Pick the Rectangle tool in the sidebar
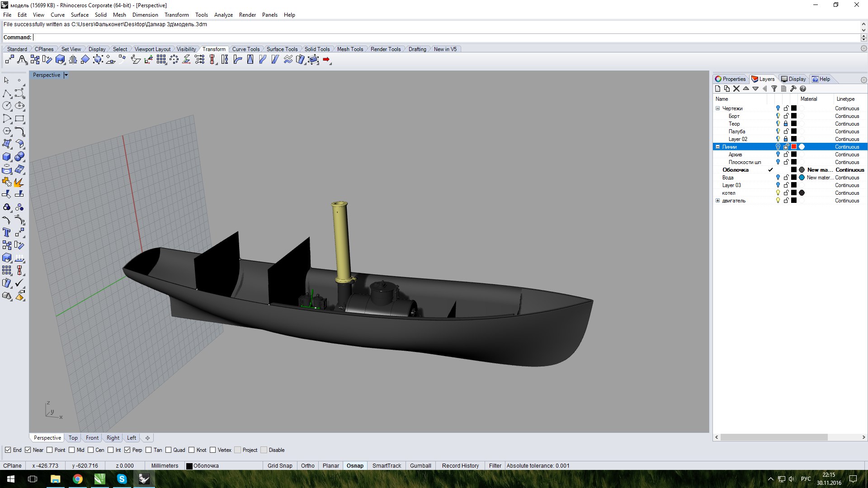 tap(19, 118)
